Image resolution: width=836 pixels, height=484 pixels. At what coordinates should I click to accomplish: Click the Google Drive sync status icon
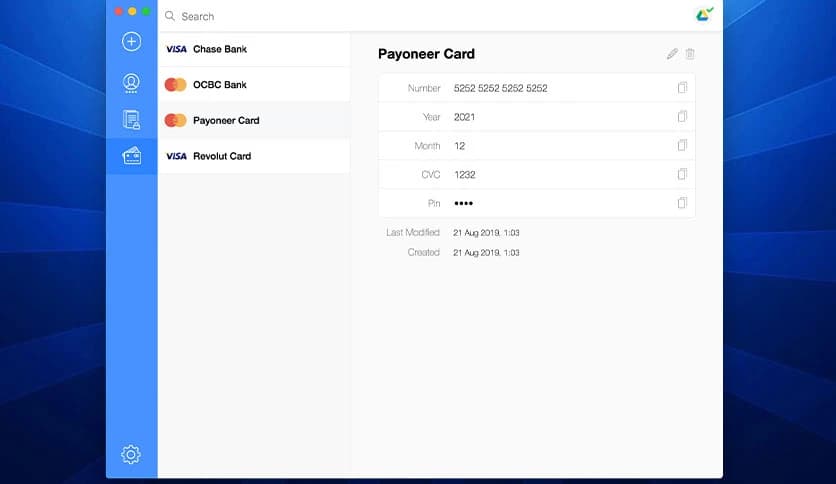click(x=704, y=14)
